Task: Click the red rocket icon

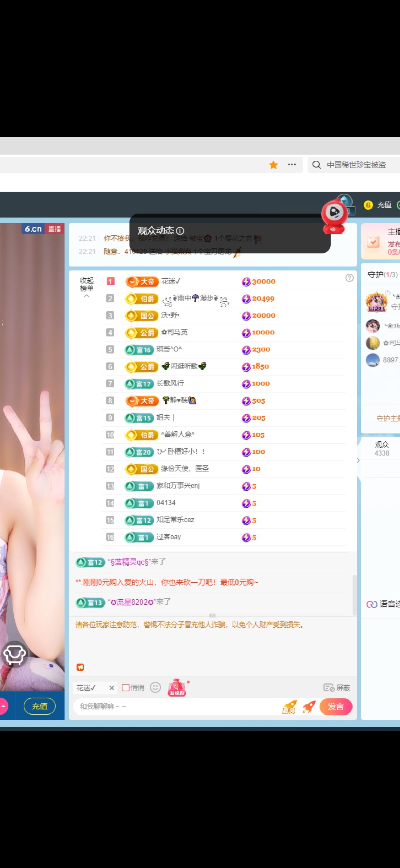Action: [309, 706]
